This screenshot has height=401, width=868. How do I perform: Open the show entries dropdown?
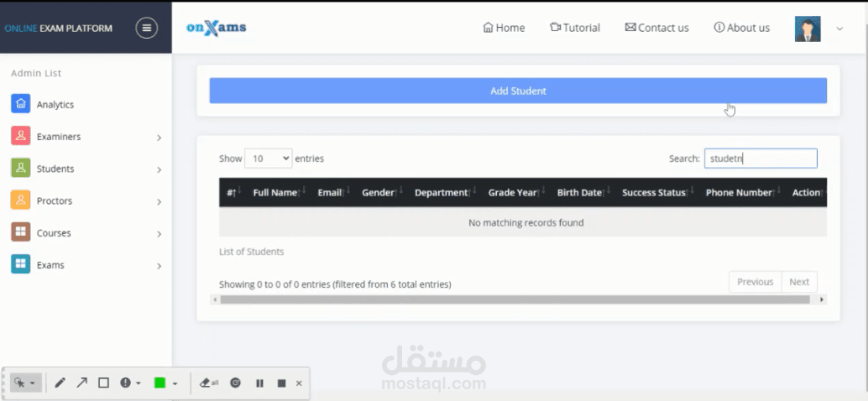(269, 159)
